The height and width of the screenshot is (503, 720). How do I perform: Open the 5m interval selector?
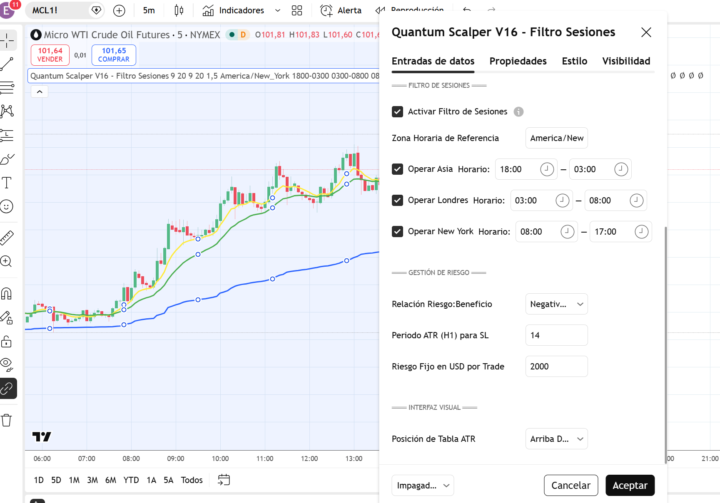tap(149, 10)
